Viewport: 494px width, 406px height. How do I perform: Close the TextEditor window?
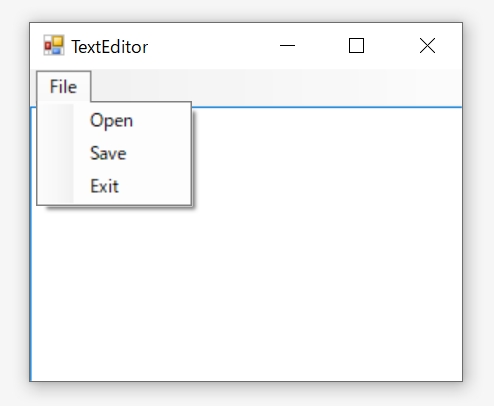tap(427, 46)
